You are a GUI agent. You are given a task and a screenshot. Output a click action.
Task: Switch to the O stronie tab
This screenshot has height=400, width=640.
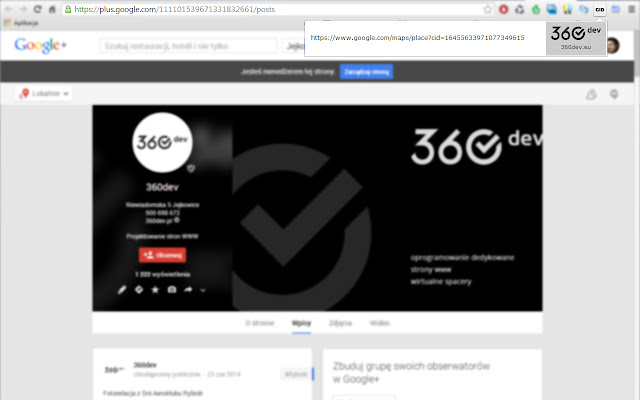(x=260, y=323)
